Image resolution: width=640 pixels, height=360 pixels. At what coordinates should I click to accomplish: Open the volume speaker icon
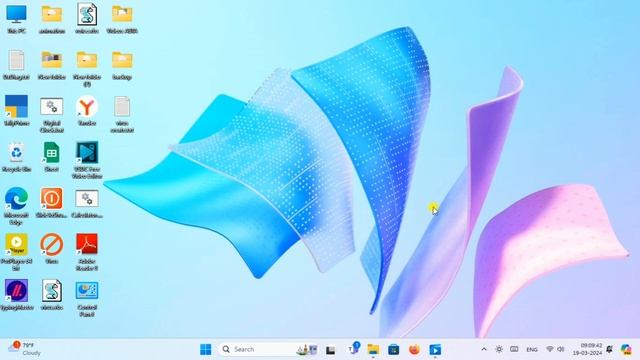(561, 349)
